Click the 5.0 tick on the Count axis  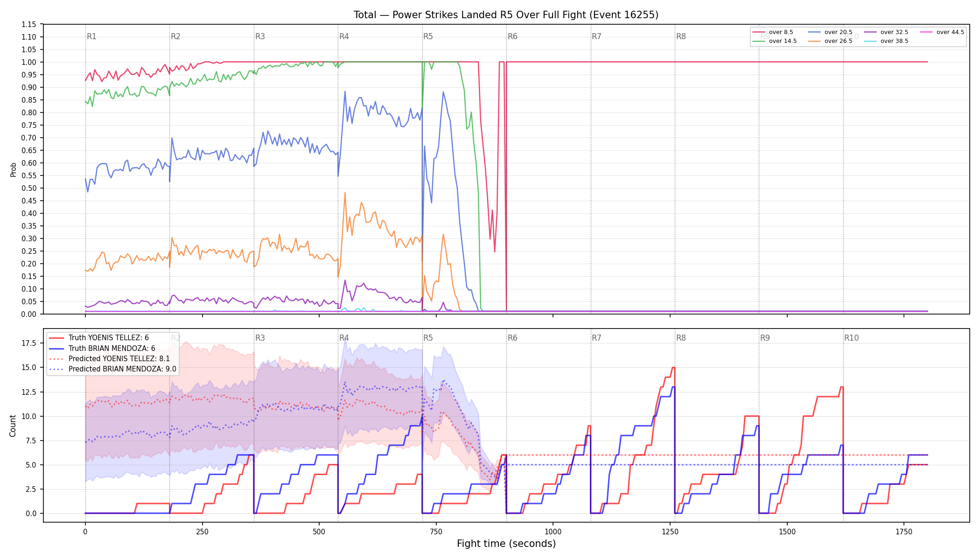(x=32, y=465)
